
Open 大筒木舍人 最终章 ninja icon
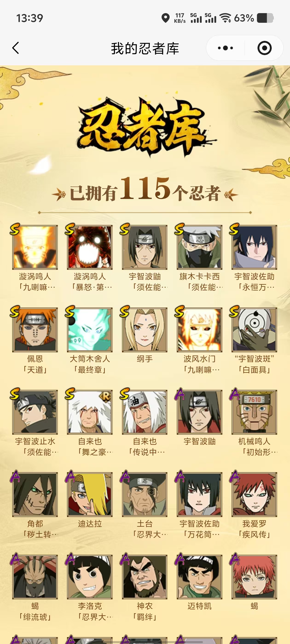coord(90,330)
